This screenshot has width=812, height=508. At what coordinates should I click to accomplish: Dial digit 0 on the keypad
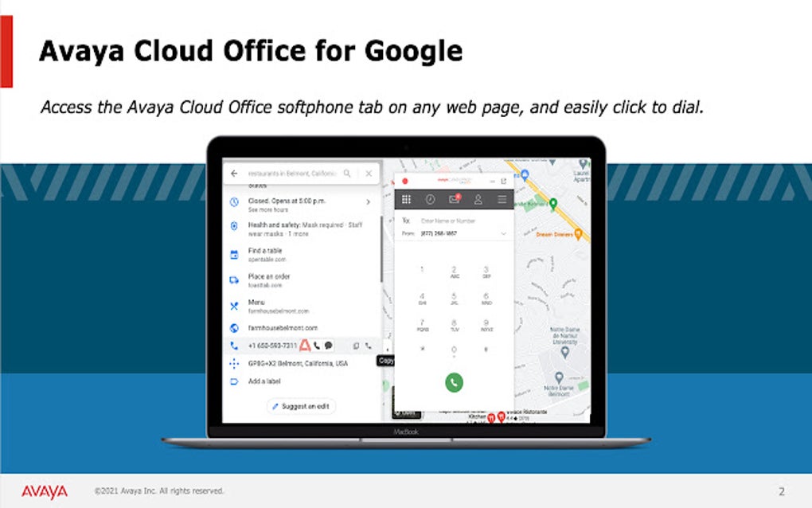tap(454, 350)
